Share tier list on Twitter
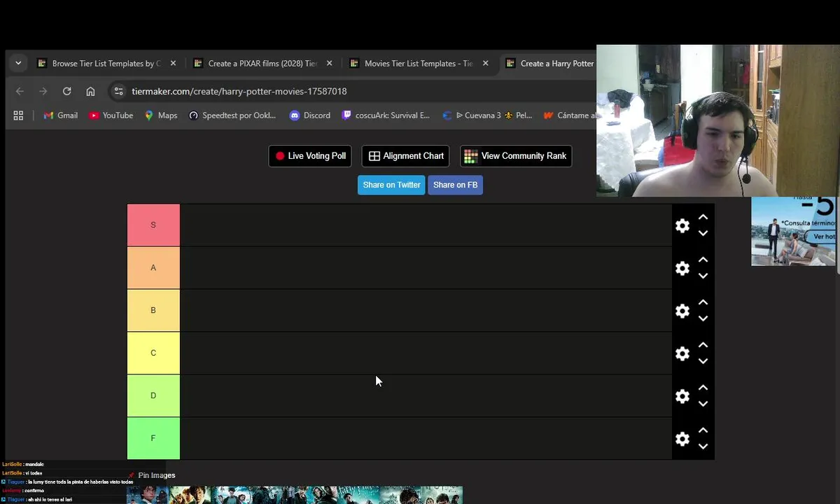Screen dimensions: 840x504 [391, 185]
